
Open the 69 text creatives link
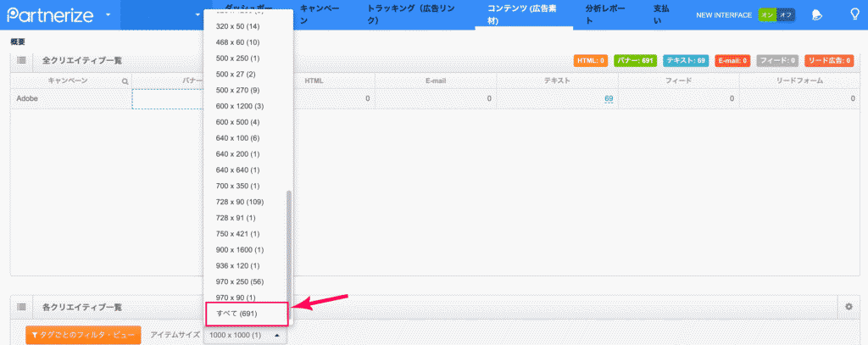(x=609, y=99)
